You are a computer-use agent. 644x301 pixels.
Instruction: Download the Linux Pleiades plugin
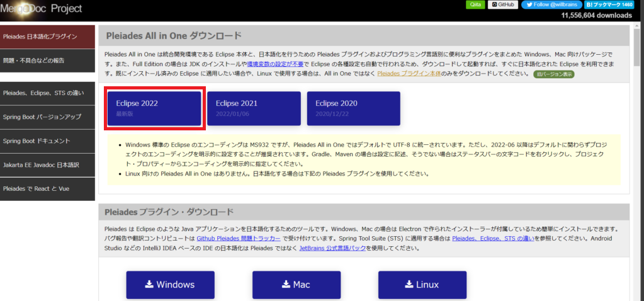tap(422, 285)
